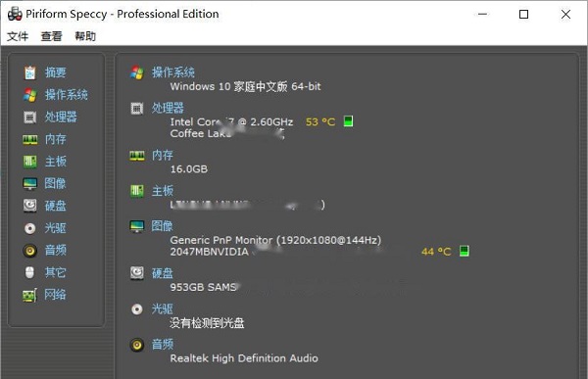Click the monitor icon in summary pane
588x379 pixels.
137,226
